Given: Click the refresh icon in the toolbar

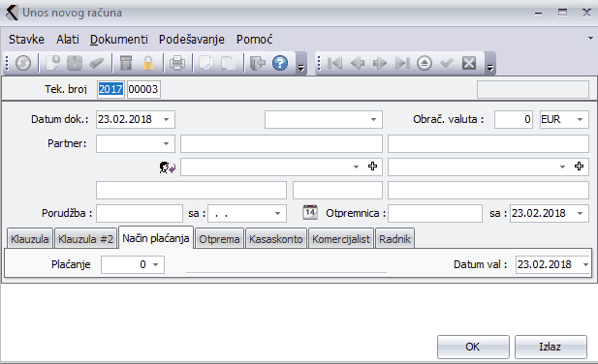Looking at the screenshot, I should [23, 63].
